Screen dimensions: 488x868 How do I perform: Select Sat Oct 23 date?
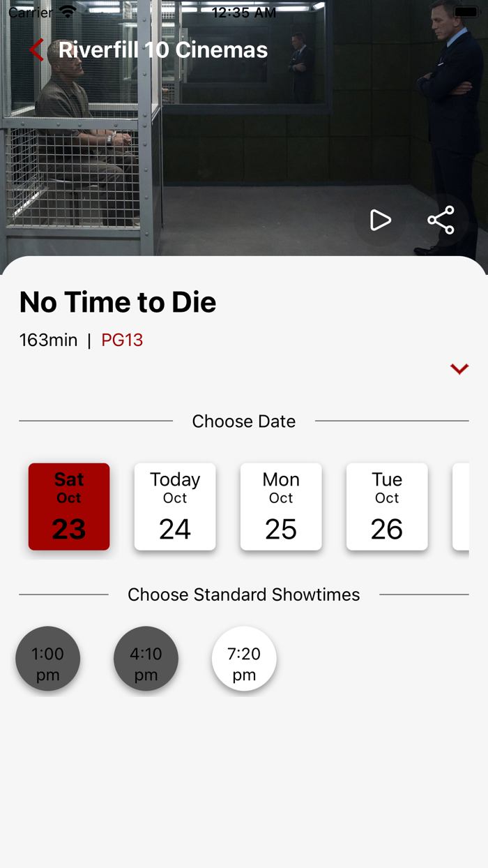point(69,507)
